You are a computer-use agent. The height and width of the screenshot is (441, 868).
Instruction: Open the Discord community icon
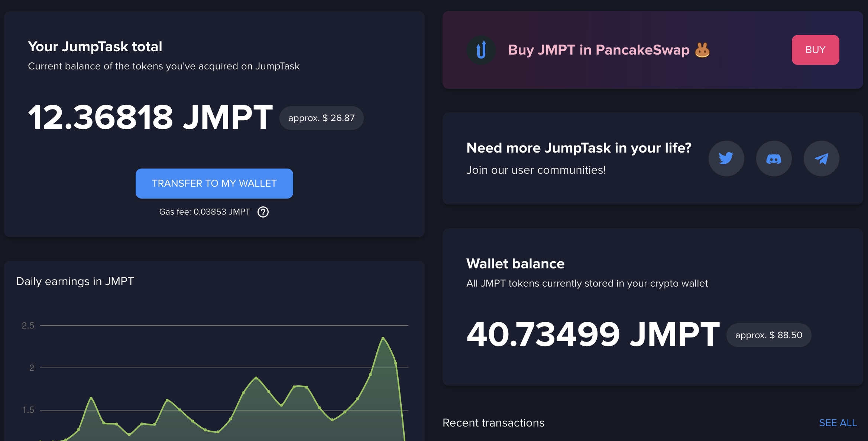point(774,159)
